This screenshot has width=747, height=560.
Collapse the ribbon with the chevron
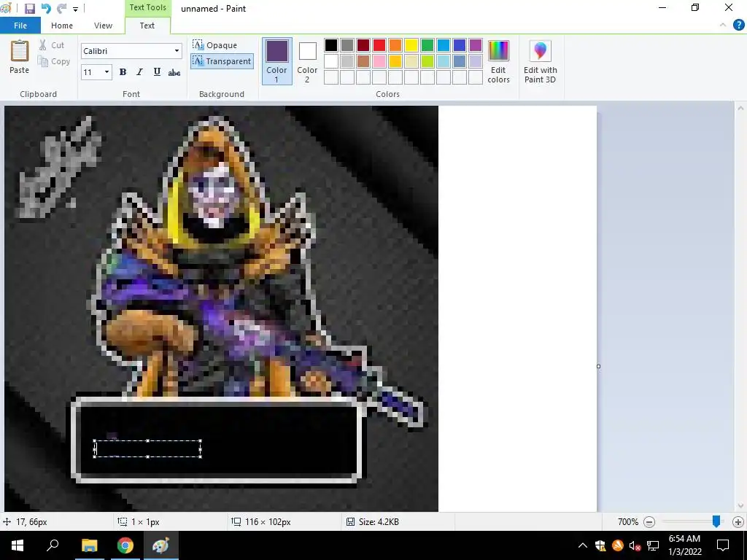pos(723,26)
